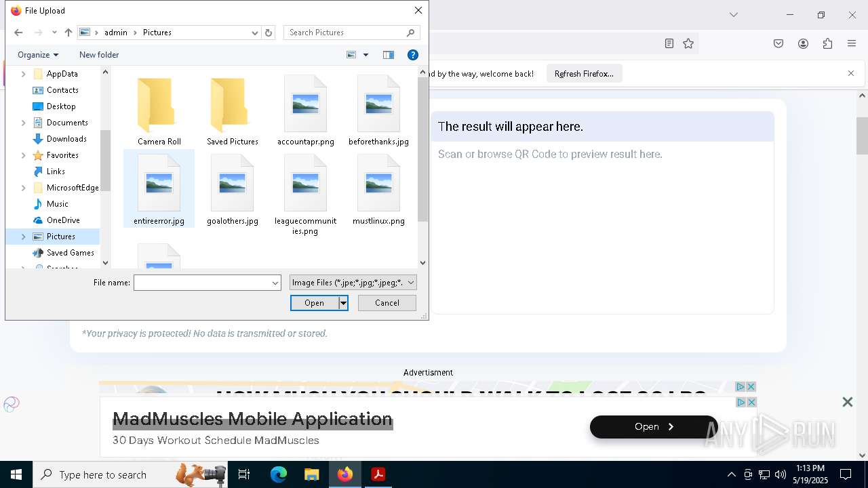Viewport: 868px width, 488px height.
Task: Cancel the File Upload dialog
Action: coord(387,303)
